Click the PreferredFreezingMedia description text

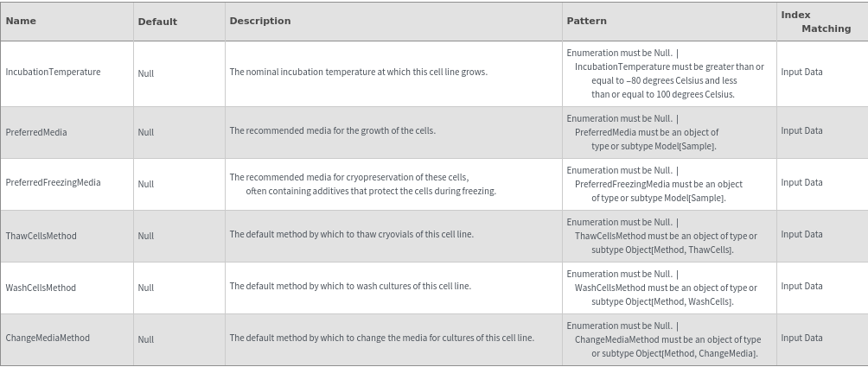tap(362, 184)
